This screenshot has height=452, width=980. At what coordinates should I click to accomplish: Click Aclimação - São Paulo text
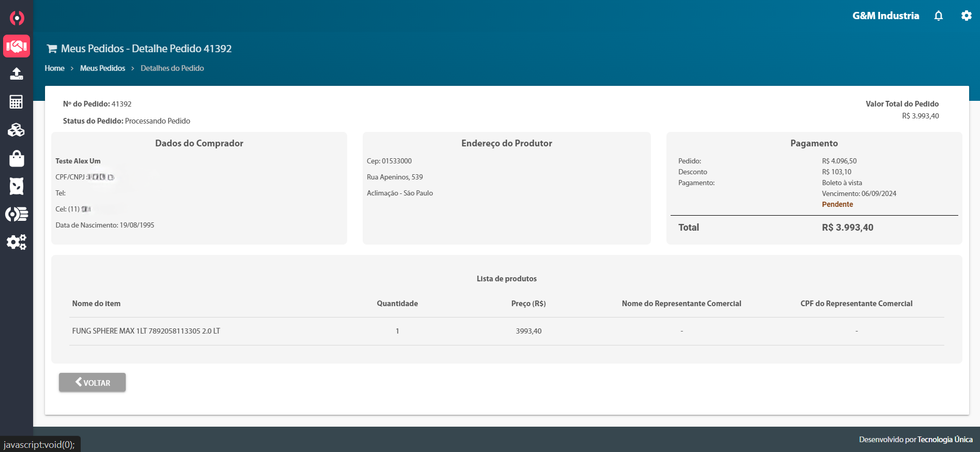[x=400, y=193]
